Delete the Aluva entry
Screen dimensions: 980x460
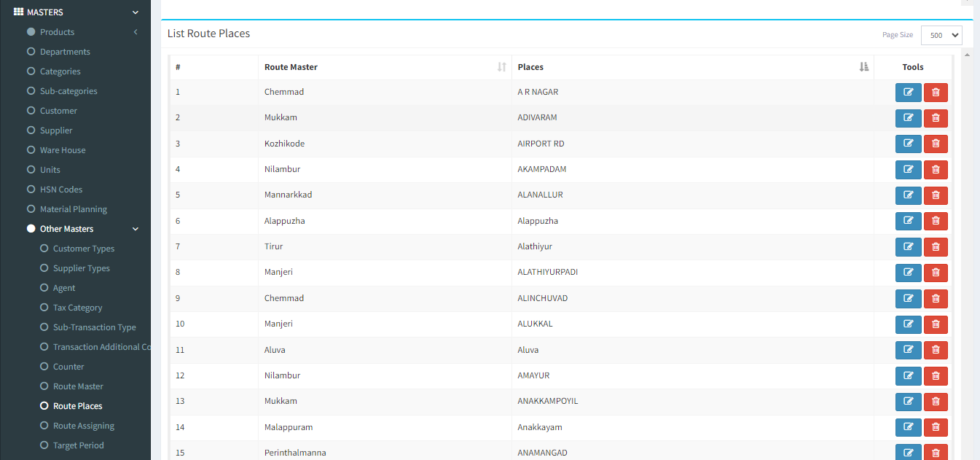coord(936,350)
